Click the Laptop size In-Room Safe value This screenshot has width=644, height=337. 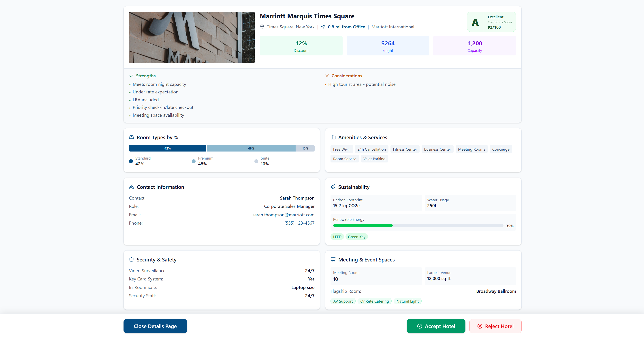[x=303, y=287]
